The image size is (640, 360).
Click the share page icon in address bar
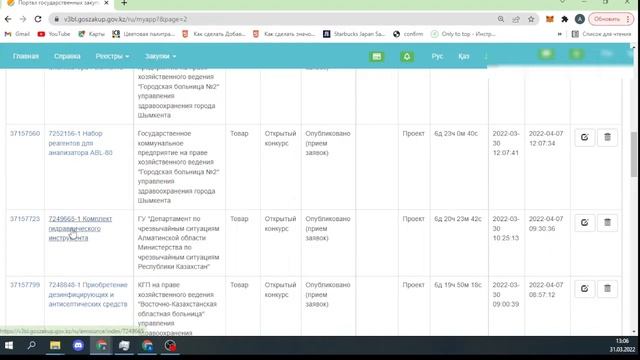[x=516, y=19]
